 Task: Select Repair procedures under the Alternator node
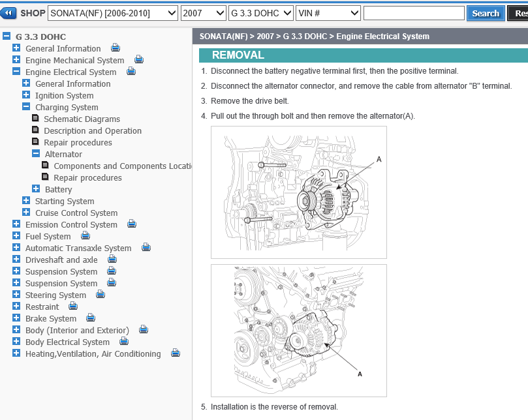(87, 178)
